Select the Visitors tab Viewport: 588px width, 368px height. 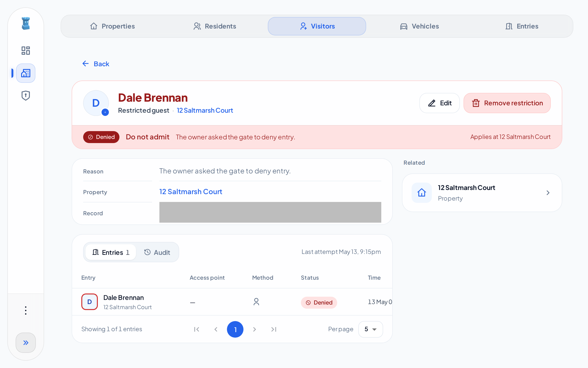pos(317,26)
